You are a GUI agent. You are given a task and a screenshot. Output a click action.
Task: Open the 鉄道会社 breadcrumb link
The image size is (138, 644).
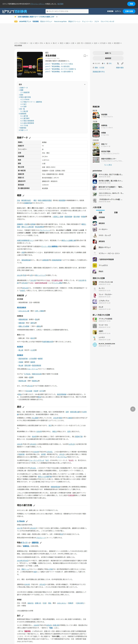(x=88, y=43)
